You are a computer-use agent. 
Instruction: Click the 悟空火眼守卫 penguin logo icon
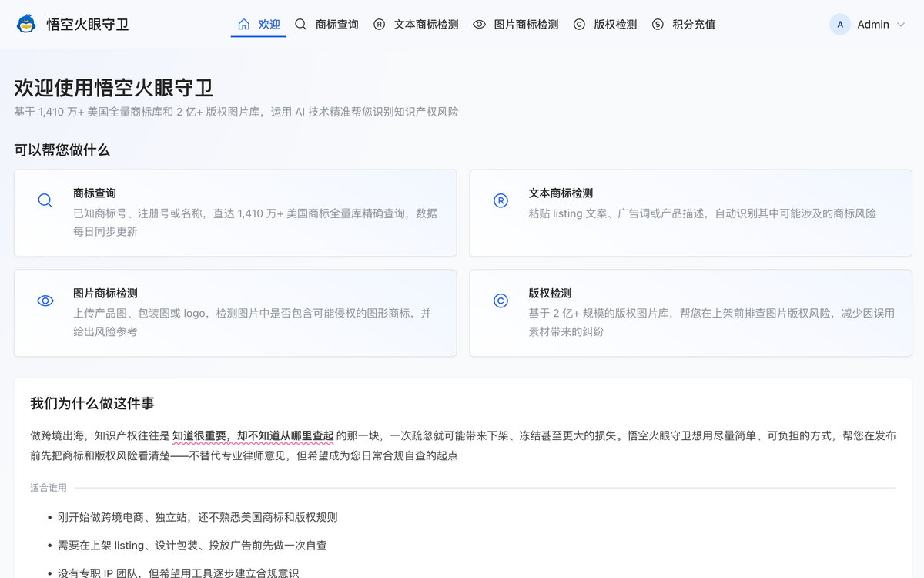point(27,24)
